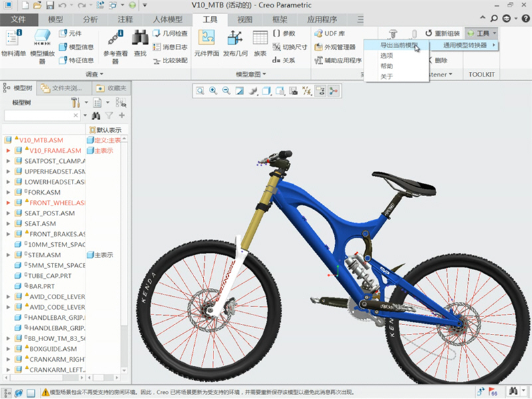Open the search icon at top right
Image resolution: width=532 pixels, height=399 pixels.
pos(494,19)
